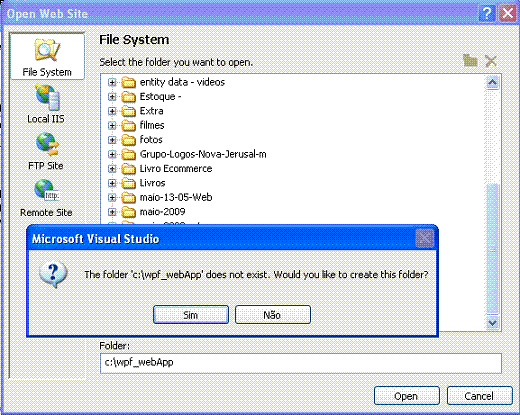Click the question mark icon in message box
520x415 pixels.
[53, 275]
